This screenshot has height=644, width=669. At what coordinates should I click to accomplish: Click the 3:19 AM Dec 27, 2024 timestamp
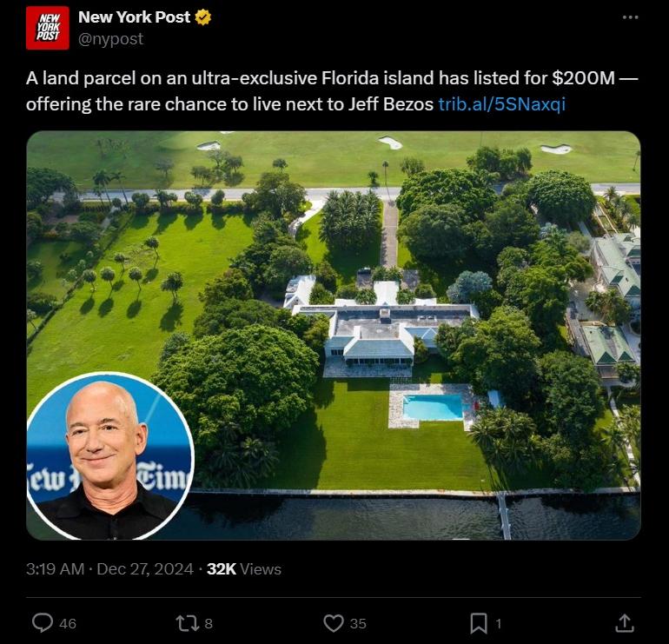[109, 569]
